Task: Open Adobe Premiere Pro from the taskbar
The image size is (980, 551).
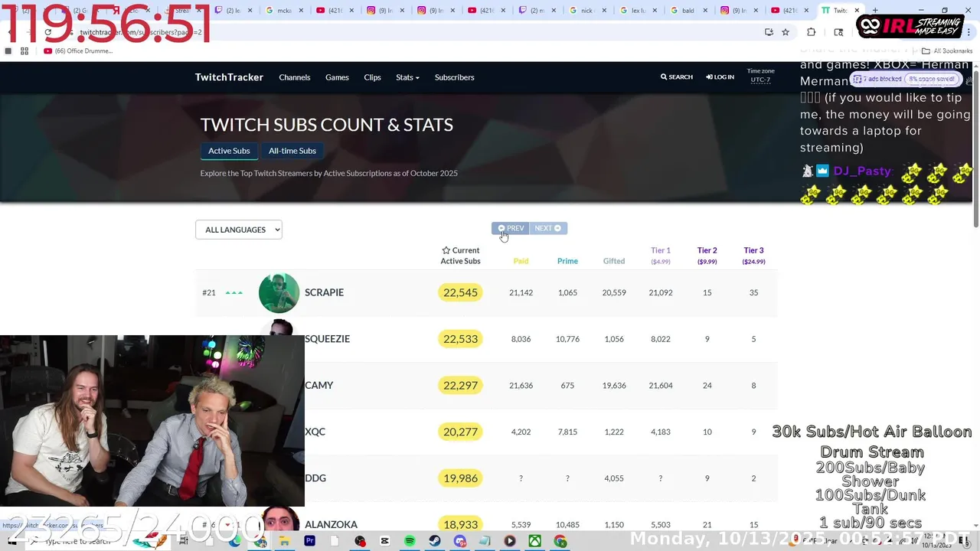Action: click(309, 541)
